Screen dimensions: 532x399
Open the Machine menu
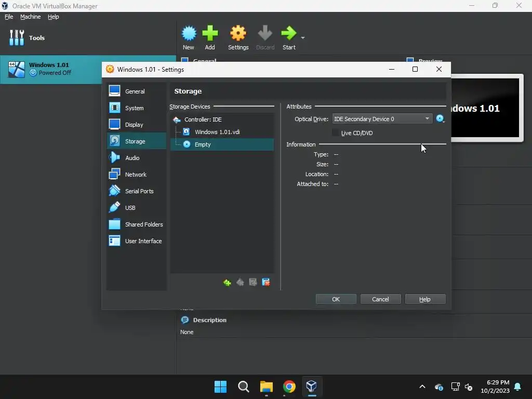coord(30,17)
